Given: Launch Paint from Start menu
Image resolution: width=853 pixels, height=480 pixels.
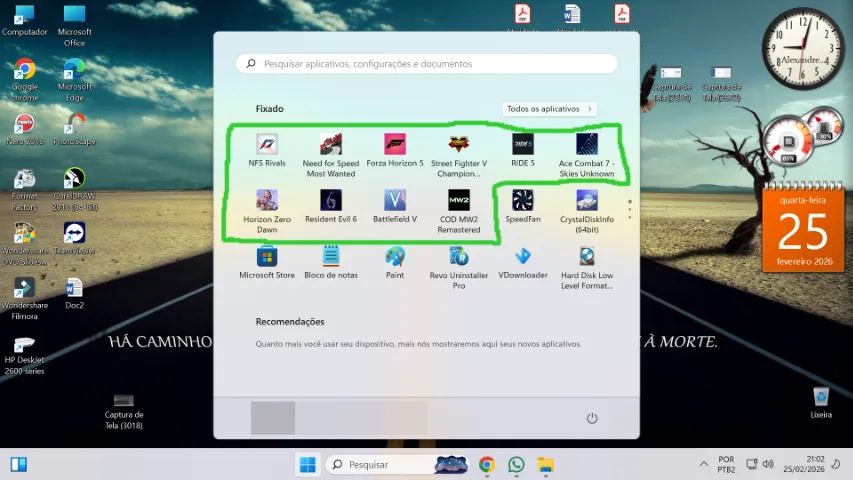Looking at the screenshot, I should pos(394,262).
